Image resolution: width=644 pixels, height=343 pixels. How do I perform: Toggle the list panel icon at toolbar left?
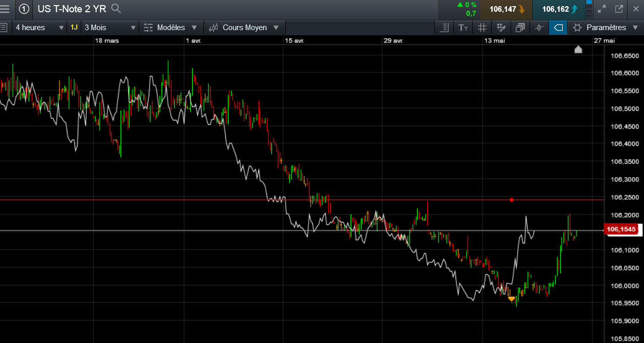click(3, 28)
